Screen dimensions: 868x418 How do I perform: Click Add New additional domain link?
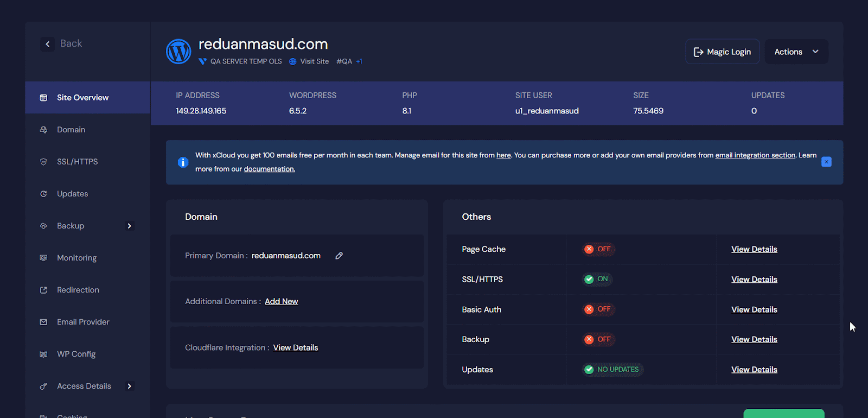281,301
